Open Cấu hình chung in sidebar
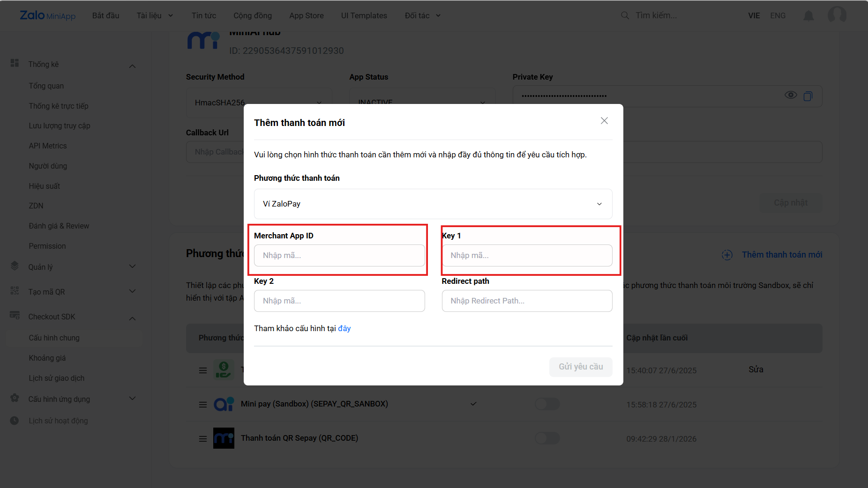 [54, 338]
